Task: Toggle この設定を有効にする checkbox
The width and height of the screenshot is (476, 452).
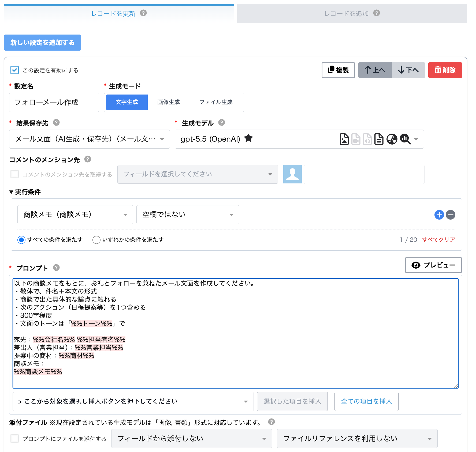Action: click(14, 70)
